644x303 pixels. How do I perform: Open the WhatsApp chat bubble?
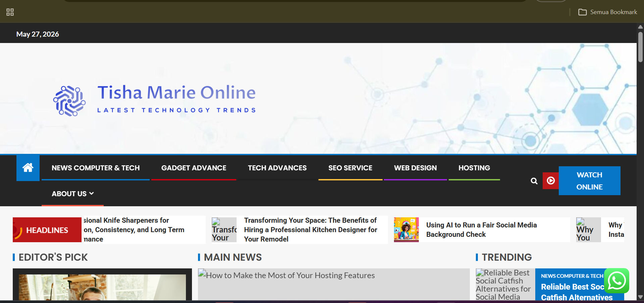pos(616,281)
